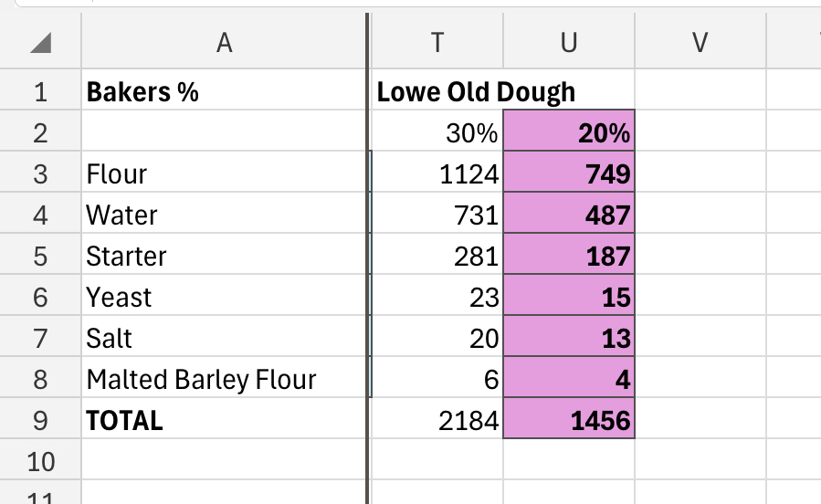821x504 pixels.
Task: Click the 'Starter' label cell
Action: point(224,256)
